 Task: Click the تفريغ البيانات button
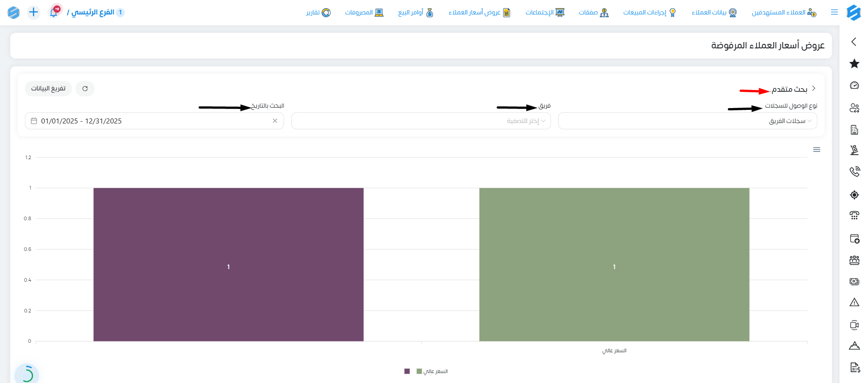(x=48, y=89)
